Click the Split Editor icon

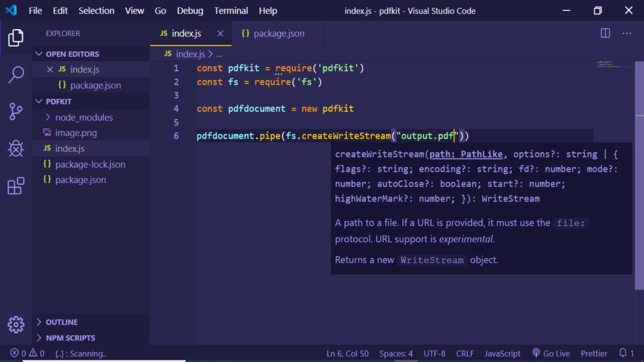tap(605, 33)
